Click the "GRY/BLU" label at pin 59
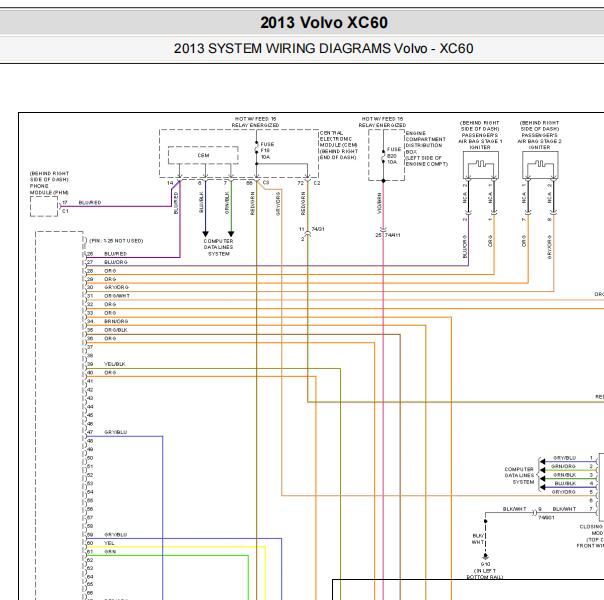 [x=116, y=535]
